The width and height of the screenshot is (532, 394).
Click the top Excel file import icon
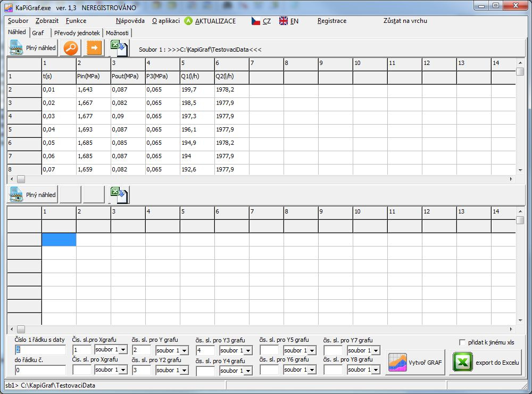click(119, 48)
